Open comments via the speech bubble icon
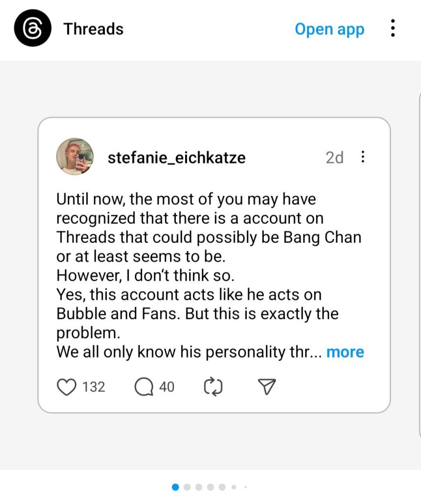This screenshot has width=421, height=504. pos(144,387)
